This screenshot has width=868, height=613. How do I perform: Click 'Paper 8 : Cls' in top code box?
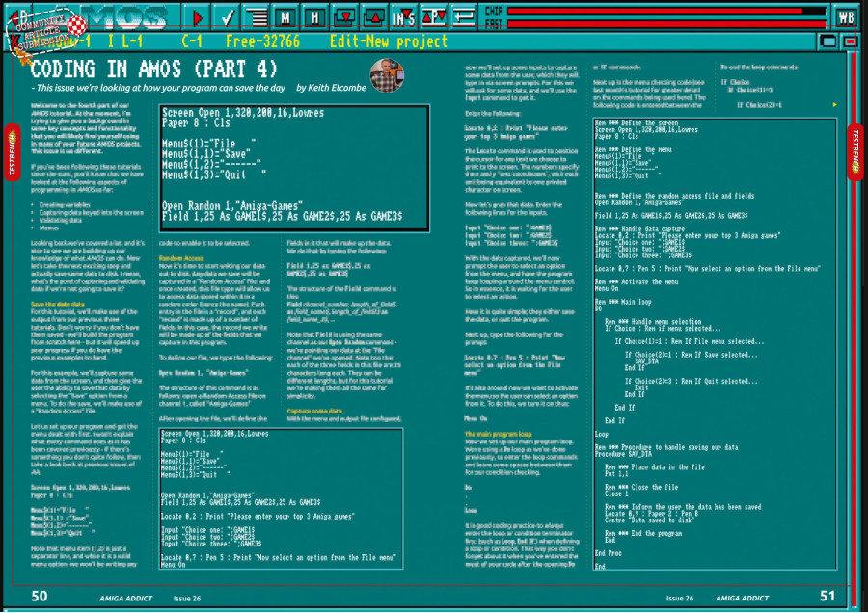[196, 123]
